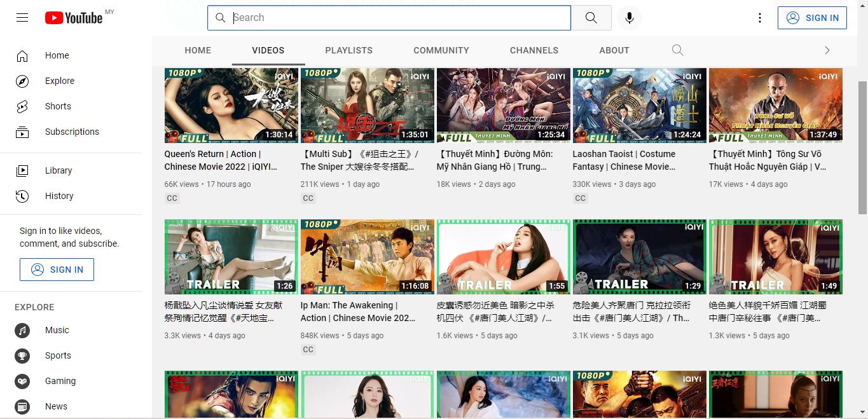Open the three-dot settings menu
The width and height of the screenshot is (868, 419).
point(759,18)
